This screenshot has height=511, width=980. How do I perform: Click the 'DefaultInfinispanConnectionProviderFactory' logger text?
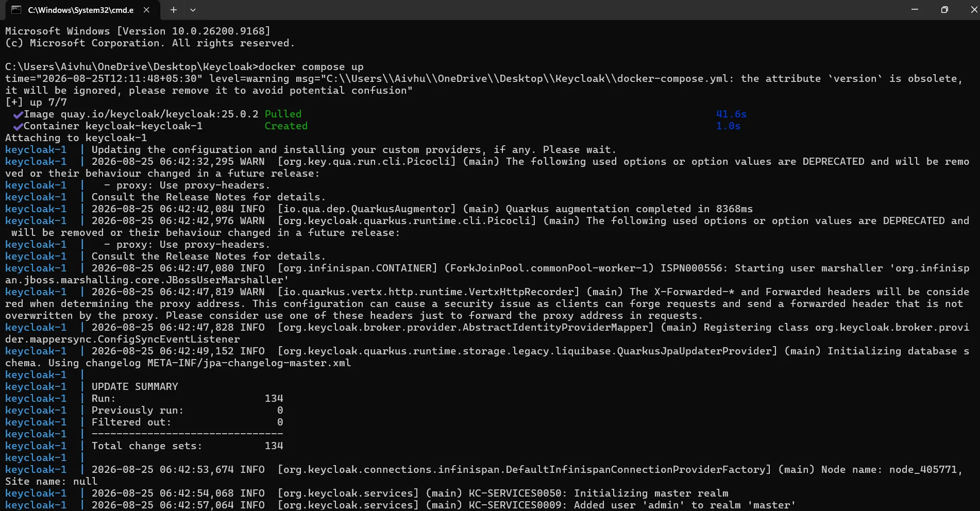click(635, 469)
